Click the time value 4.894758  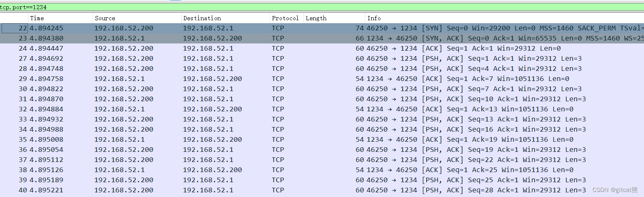click(46, 79)
